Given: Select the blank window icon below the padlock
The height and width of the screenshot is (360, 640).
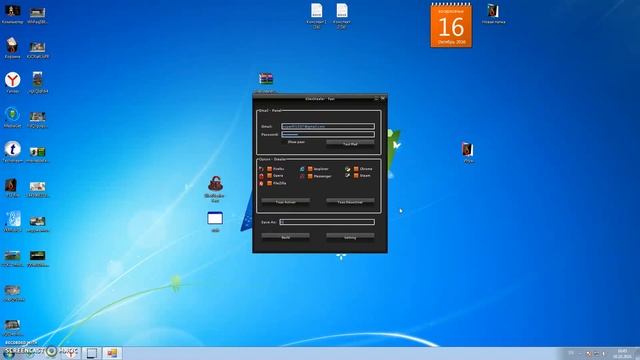Looking at the screenshot, I should click(x=215, y=222).
